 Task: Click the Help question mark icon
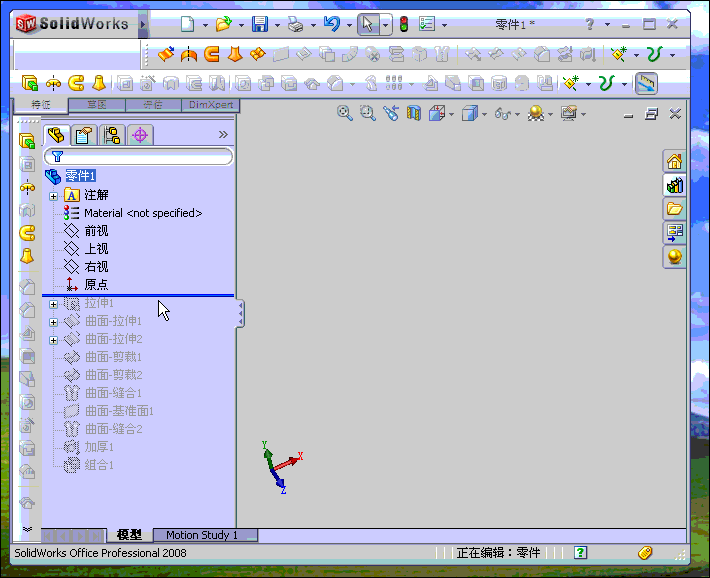click(x=589, y=24)
